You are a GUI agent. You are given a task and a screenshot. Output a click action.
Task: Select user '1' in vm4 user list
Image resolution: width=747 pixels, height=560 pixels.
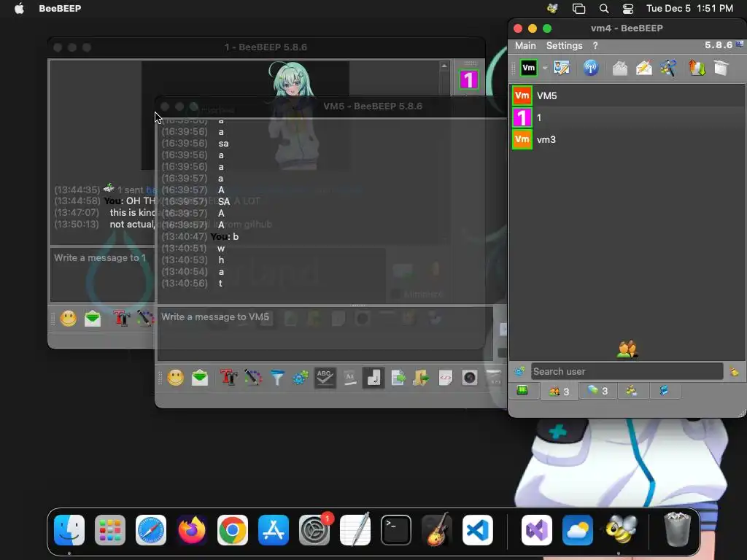(628, 117)
